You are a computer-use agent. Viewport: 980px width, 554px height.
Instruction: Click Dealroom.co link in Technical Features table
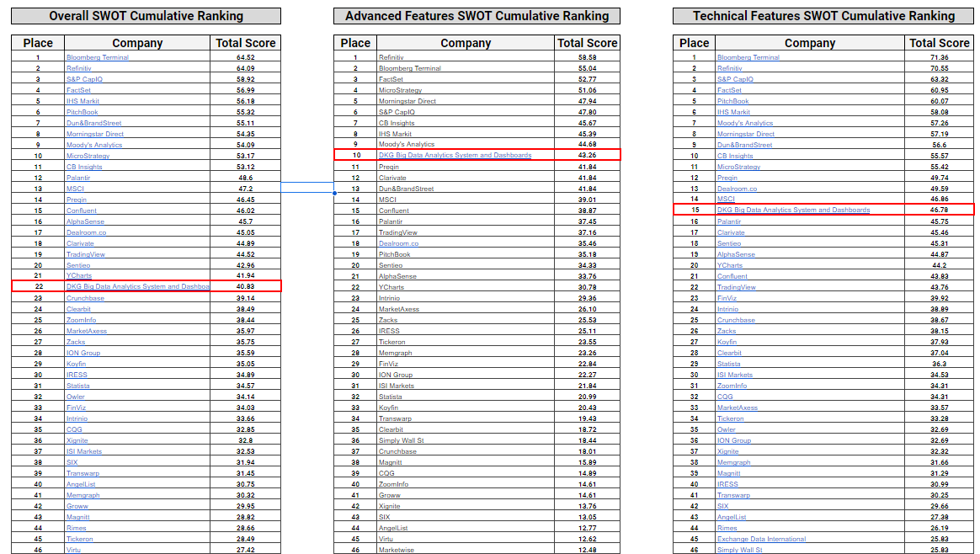pos(737,189)
